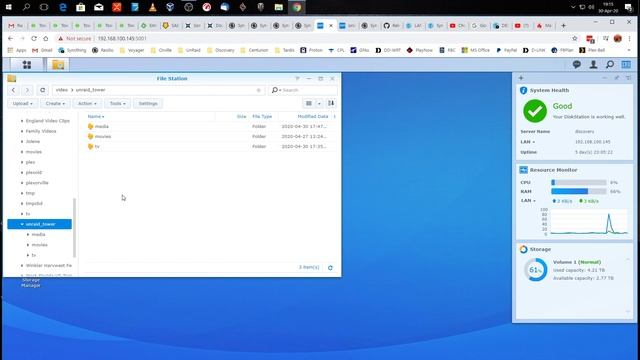The image size is (640, 360).
Task: Open Gmail bookmark in bookmarks bar
Action: tap(42, 50)
